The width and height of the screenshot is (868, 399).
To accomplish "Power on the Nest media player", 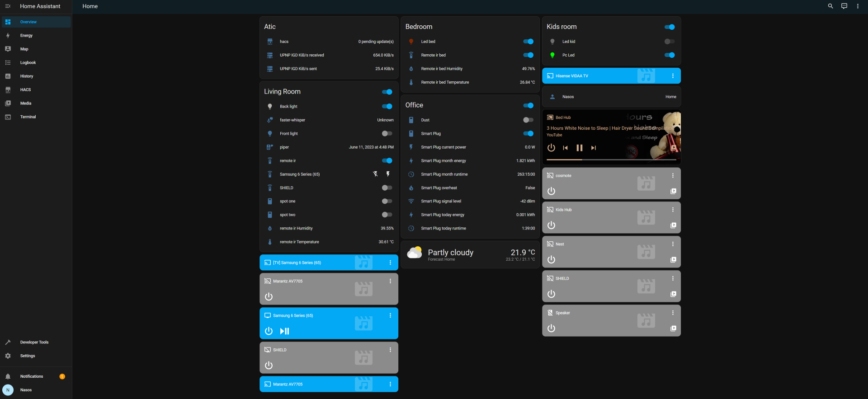I will pyautogui.click(x=551, y=260).
